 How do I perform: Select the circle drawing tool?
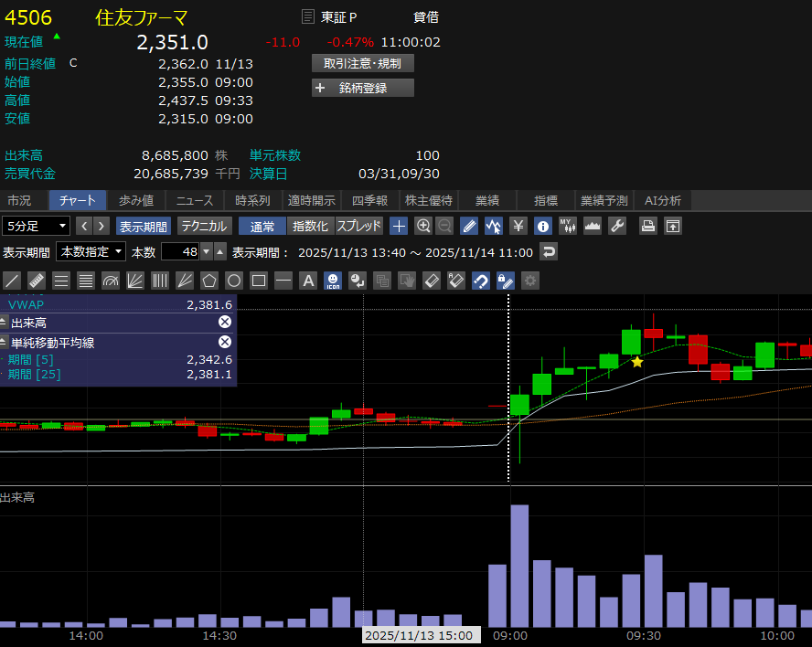click(x=234, y=281)
